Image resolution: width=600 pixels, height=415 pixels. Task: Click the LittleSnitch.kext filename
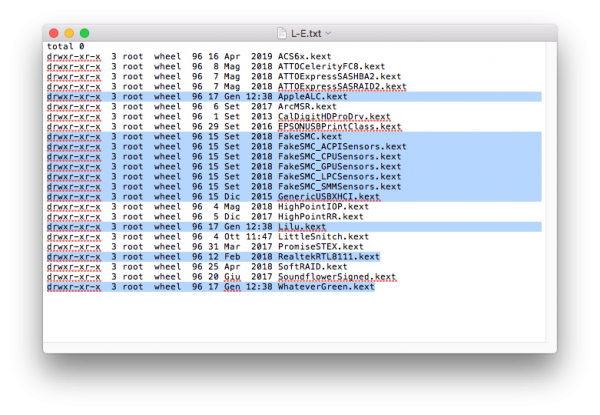[x=323, y=237]
